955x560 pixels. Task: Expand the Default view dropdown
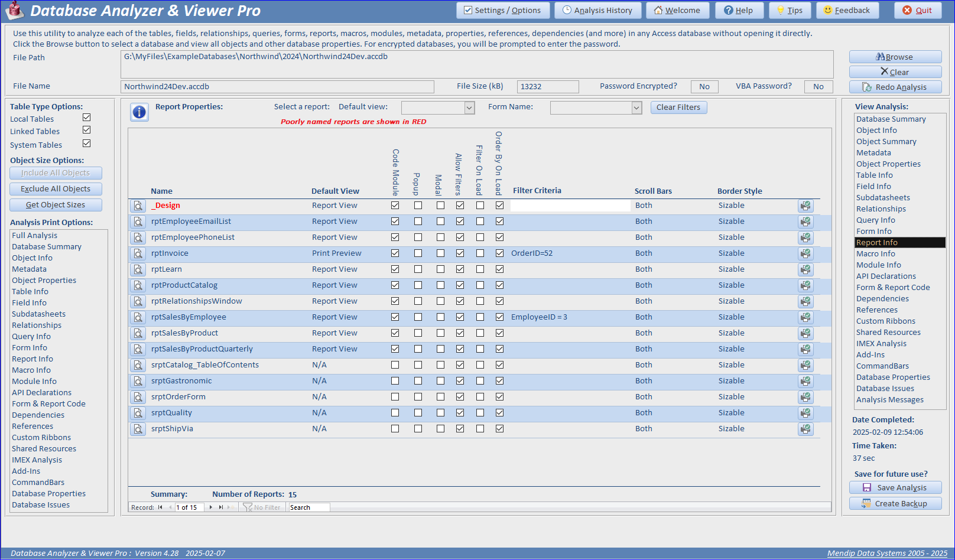[469, 108]
